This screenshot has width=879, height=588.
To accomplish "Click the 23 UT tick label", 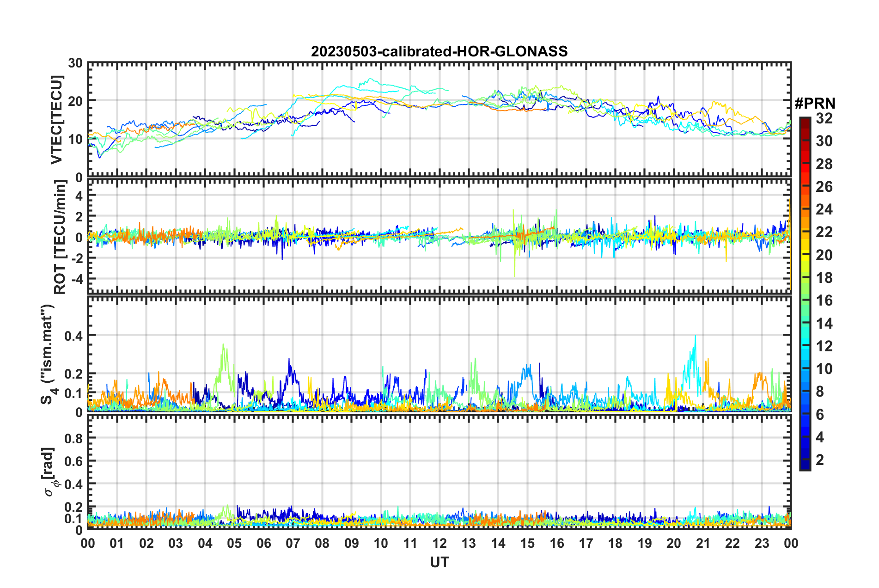I will (x=762, y=543).
